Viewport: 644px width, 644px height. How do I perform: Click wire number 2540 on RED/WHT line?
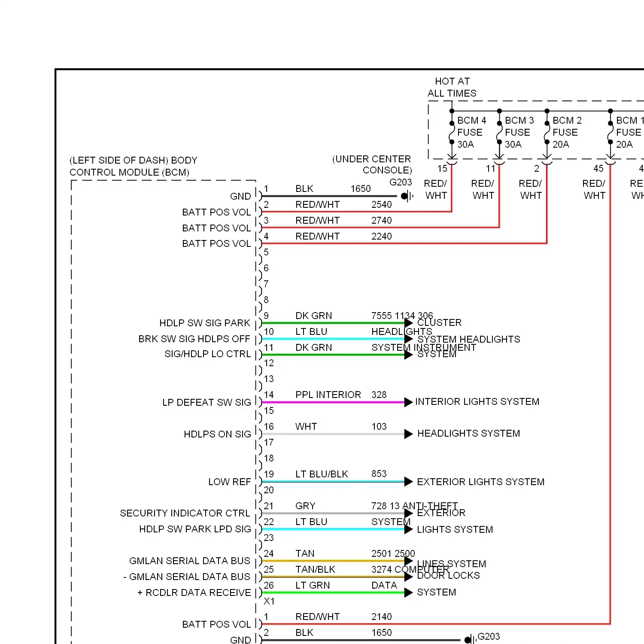[x=381, y=204]
